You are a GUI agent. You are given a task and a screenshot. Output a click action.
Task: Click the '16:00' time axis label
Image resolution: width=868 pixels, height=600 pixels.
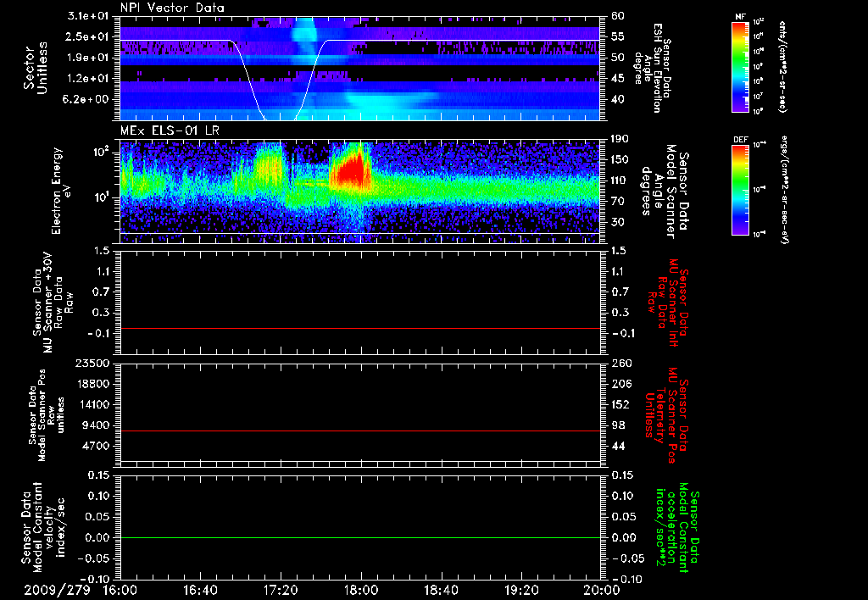120,590
